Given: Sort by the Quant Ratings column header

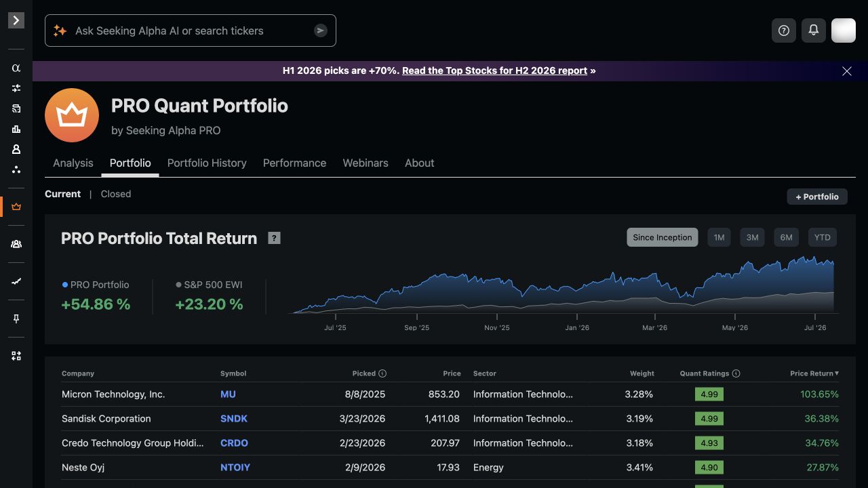Looking at the screenshot, I should pos(705,373).
